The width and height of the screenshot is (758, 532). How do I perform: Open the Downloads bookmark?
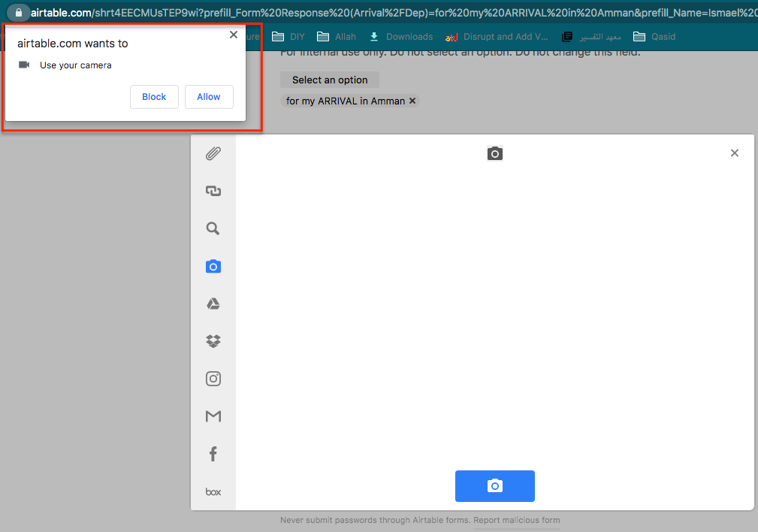pos(401,37)
